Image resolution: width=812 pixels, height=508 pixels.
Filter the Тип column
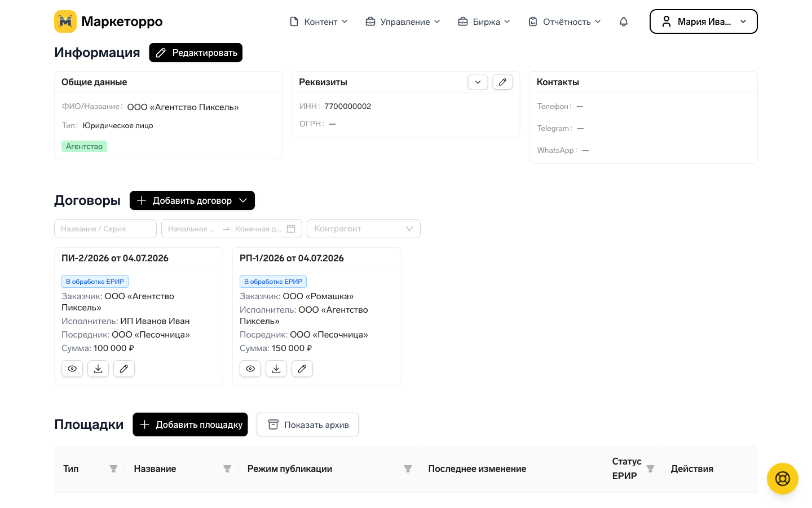(x=113, y=468)
